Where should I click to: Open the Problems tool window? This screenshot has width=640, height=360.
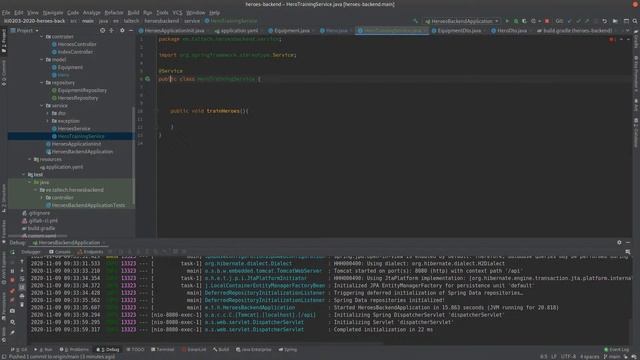pos(74,349)
